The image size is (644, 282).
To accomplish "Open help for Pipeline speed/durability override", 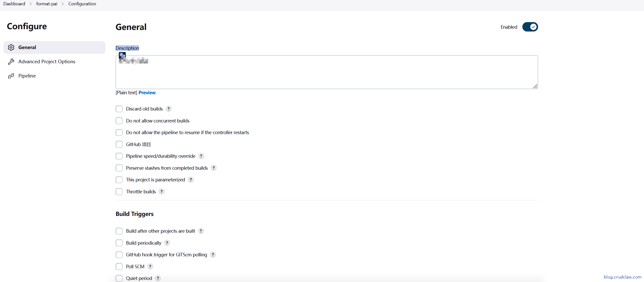I will pos(201,156).
